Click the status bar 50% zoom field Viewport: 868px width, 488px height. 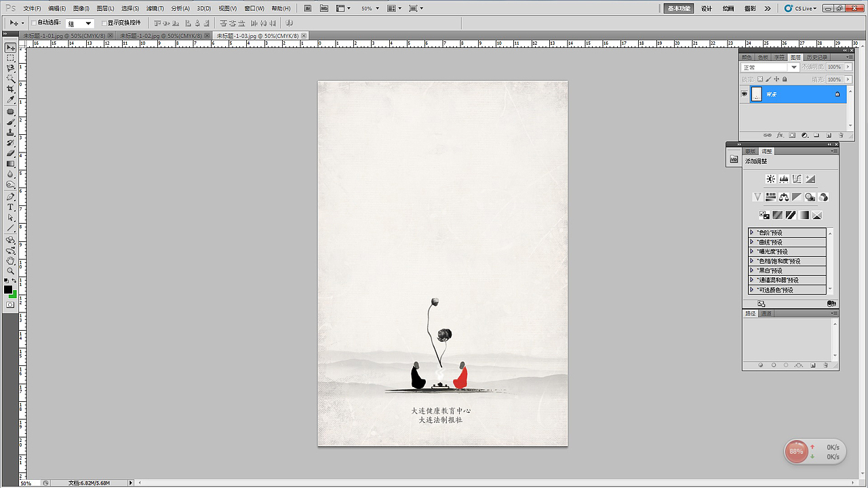(27, 483)
